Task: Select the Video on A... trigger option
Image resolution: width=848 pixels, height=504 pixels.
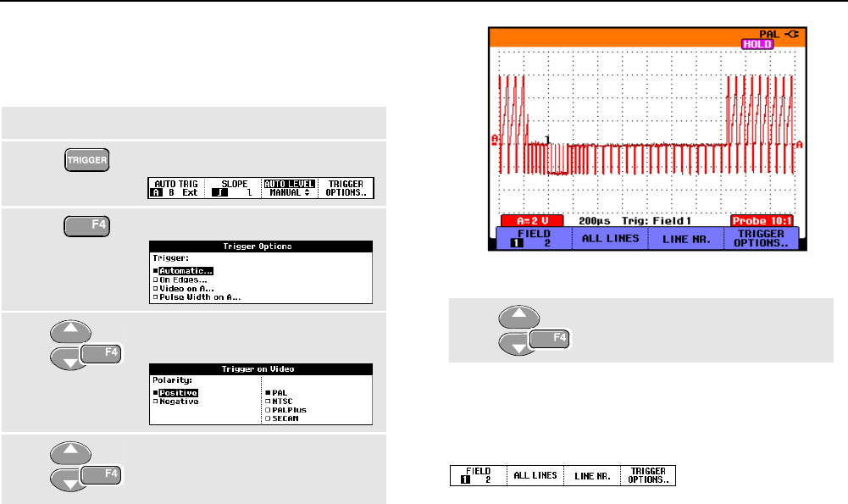Action: [x=183, y=288]
